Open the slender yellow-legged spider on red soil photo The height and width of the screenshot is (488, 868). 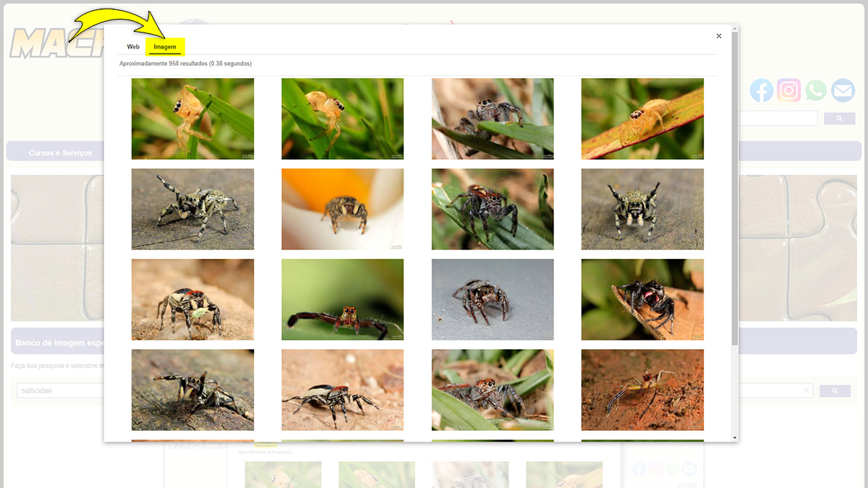[x=642, y=390]
